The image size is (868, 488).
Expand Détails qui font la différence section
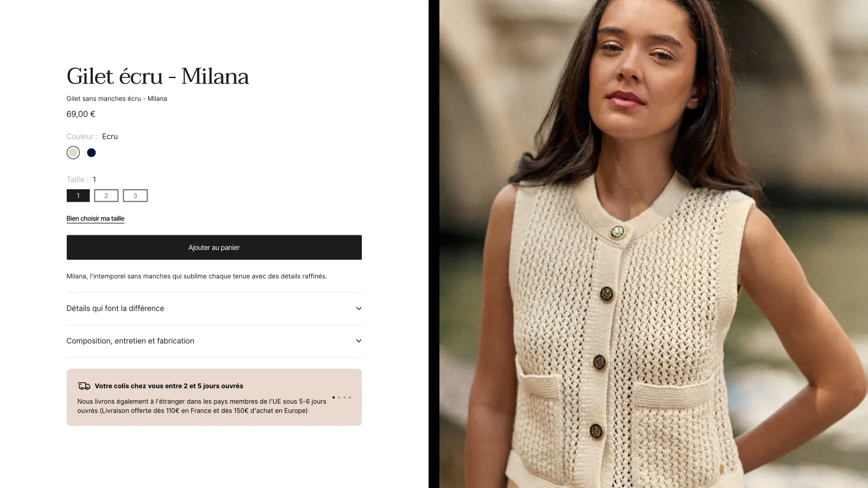(x=214, y=309)
